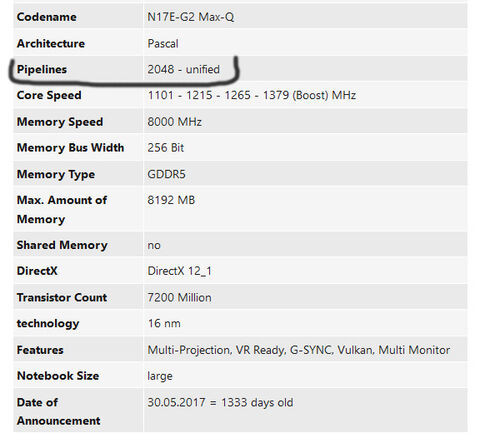Click the 8000 MHz memory speed value

click(174, 122)
